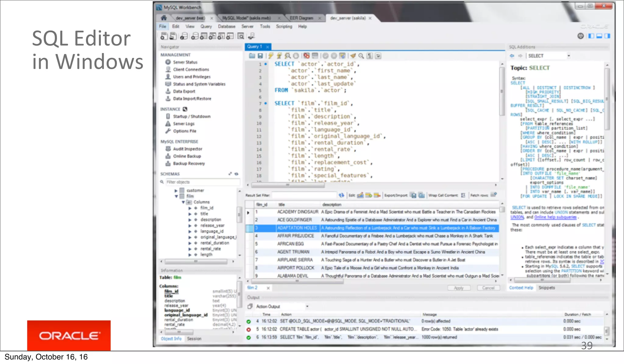This screenshot has width=624, height=364.
Task: Click the Cancel button
Action: click(x=488, y=288)
